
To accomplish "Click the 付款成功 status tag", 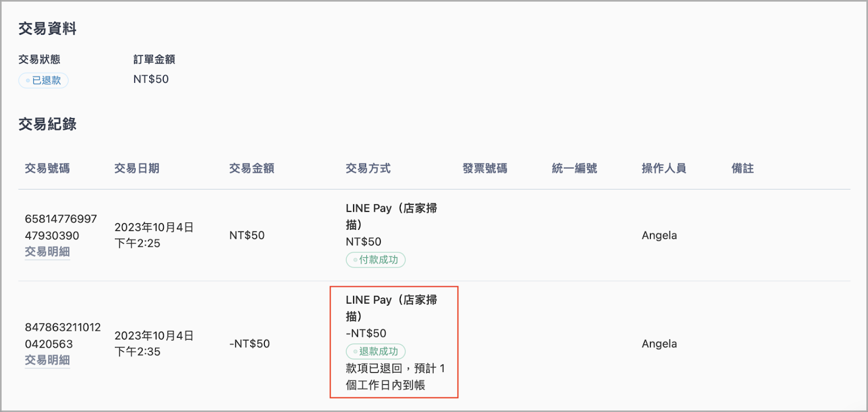I will coord(375,260).
